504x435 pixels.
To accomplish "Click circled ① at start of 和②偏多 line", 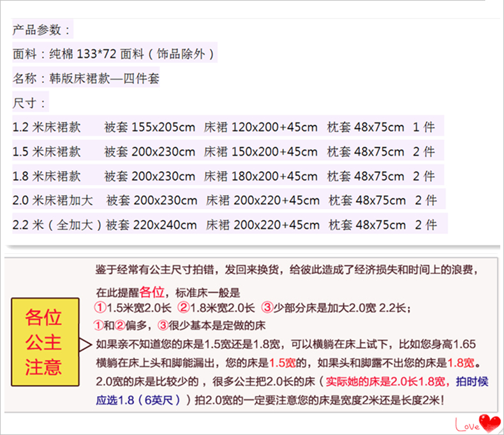I will pos(100,325).
